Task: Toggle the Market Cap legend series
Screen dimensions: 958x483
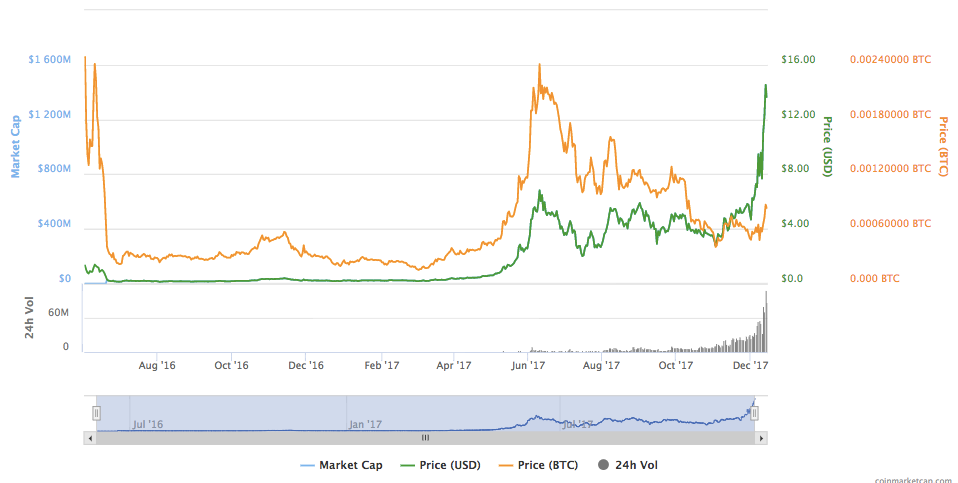Action: click(x=342, y=465)
